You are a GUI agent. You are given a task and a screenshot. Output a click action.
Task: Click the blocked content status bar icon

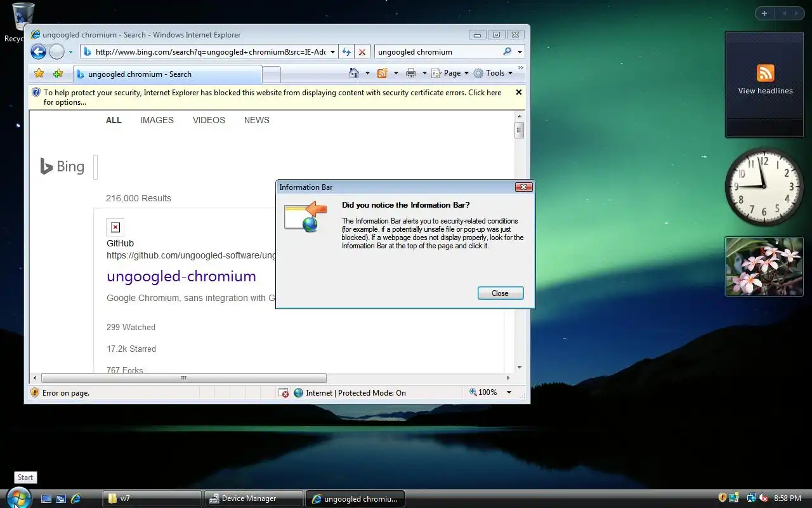click(x=284, y=393)
